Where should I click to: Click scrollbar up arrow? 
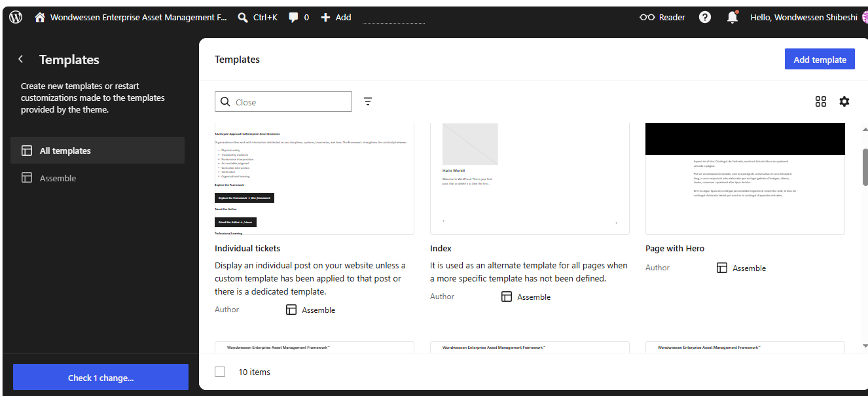pyautogui.click(x=865, y=128)
